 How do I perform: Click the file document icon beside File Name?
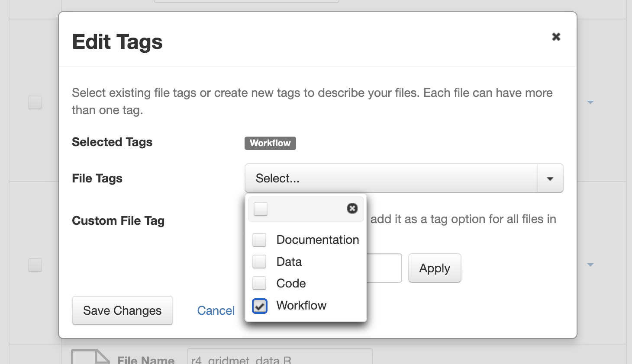[90, 357]
